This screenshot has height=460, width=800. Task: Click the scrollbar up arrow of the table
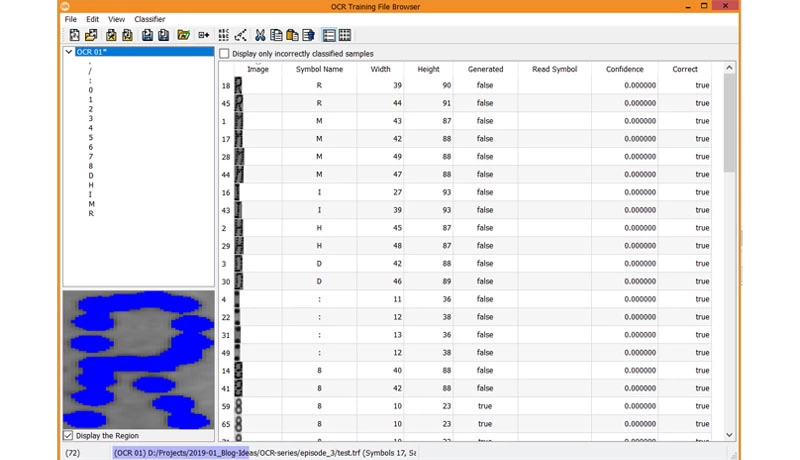(x=729, y=67)
